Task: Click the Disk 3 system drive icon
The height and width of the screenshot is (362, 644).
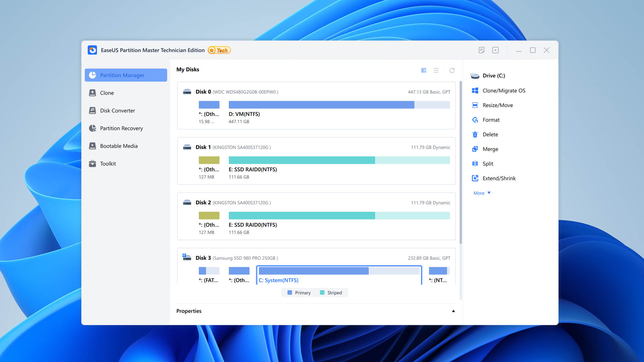Action: tap(186, 257)
